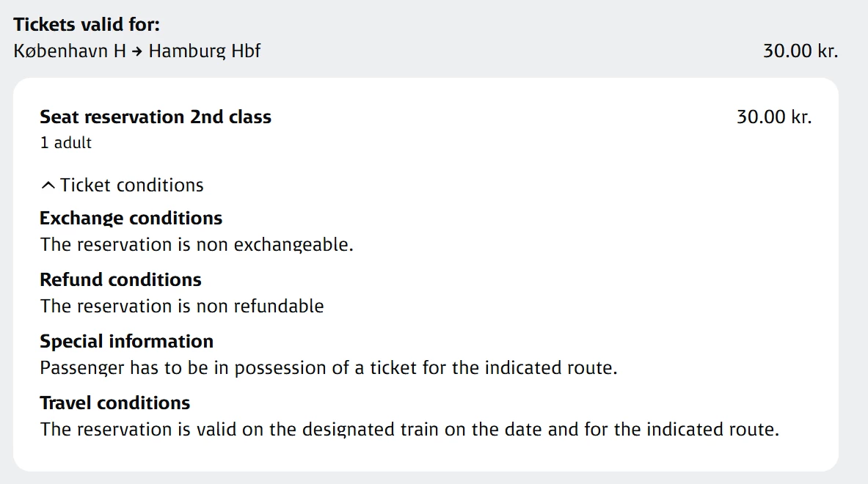The height and width of the screenshot is (484, 868).
Task: Click the passenger ticket possession sentence
Action: point(329,367)
